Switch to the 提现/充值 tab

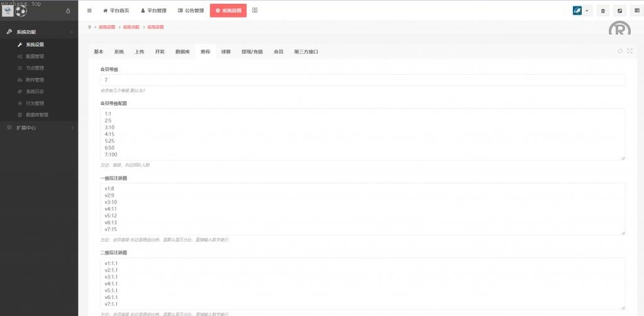pyautogui.click(x=252, y=52)
